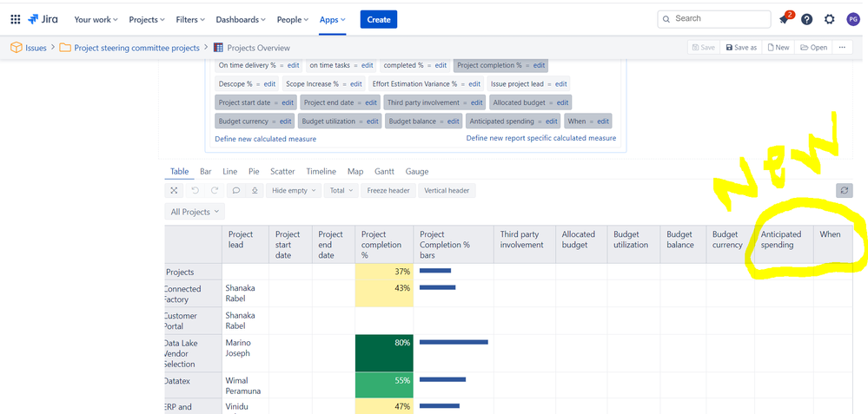
Task: Open the help question mark icon
Action: point(806,19)
